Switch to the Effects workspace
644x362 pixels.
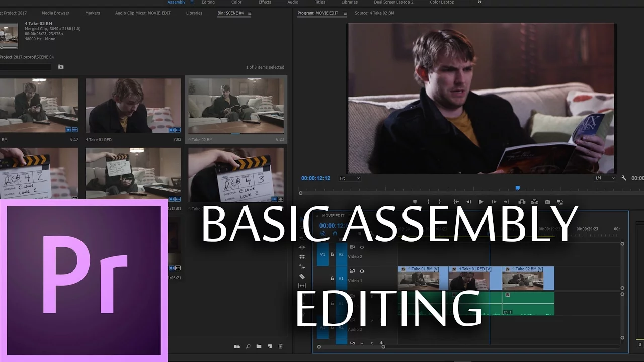coord(265,2)
